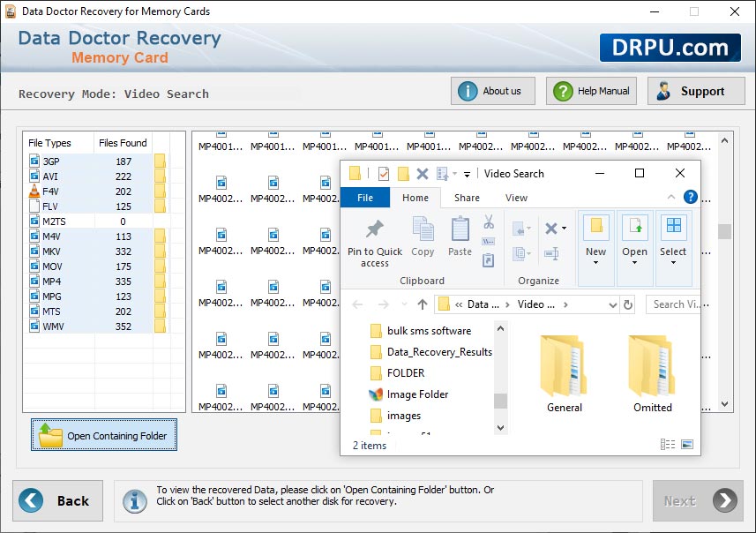
Task: Open the General folder thumbnail
Action: coord(564,374)
